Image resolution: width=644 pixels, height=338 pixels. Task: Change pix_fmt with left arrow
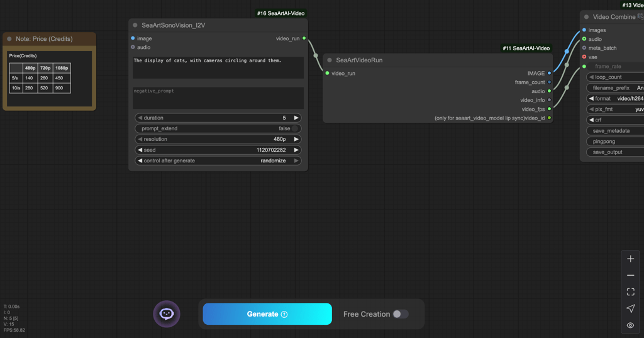tap(591, 110)
